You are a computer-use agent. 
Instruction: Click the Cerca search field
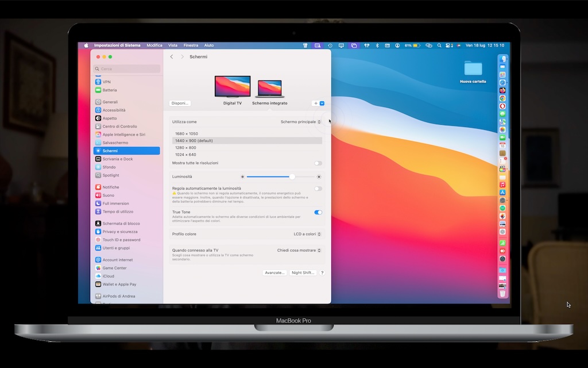point(127,69)
